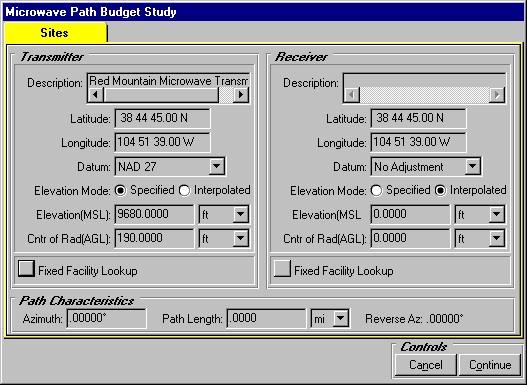This screenshot has height=385, width=527.
Task: Select transmitter Interpolated elevation mode
Action: [x=185, y=190]
